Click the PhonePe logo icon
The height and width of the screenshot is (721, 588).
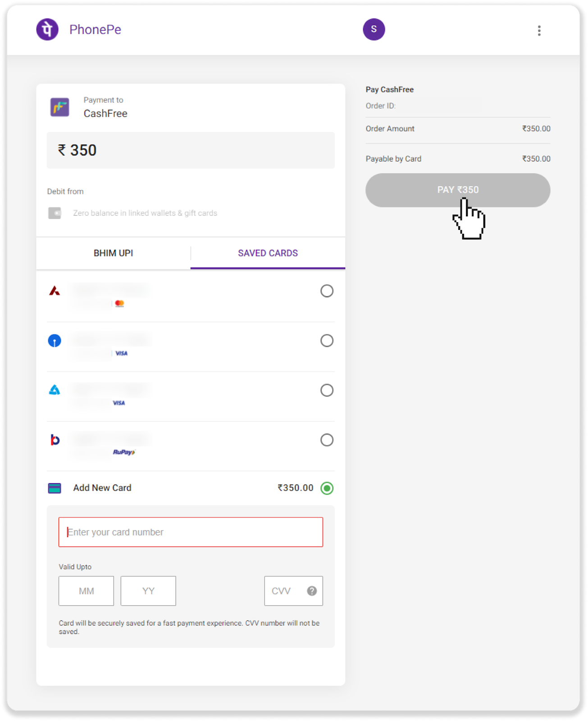click(47, 30)
